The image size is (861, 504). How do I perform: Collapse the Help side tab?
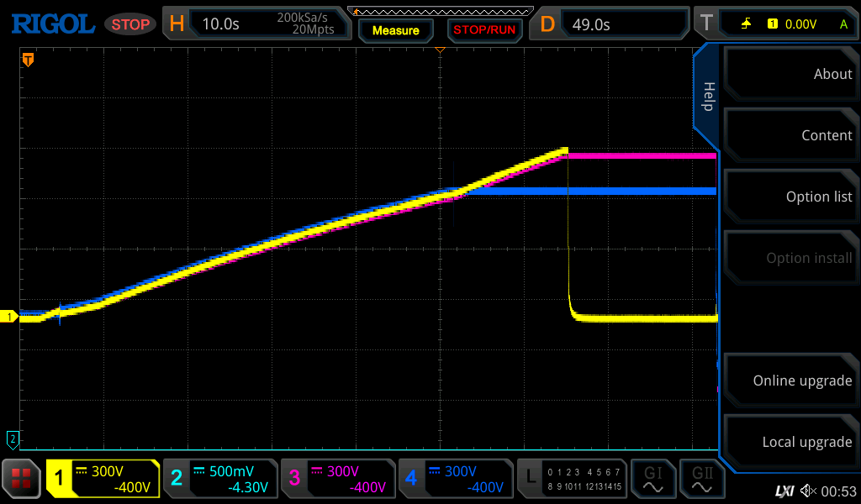coord(708,96)
